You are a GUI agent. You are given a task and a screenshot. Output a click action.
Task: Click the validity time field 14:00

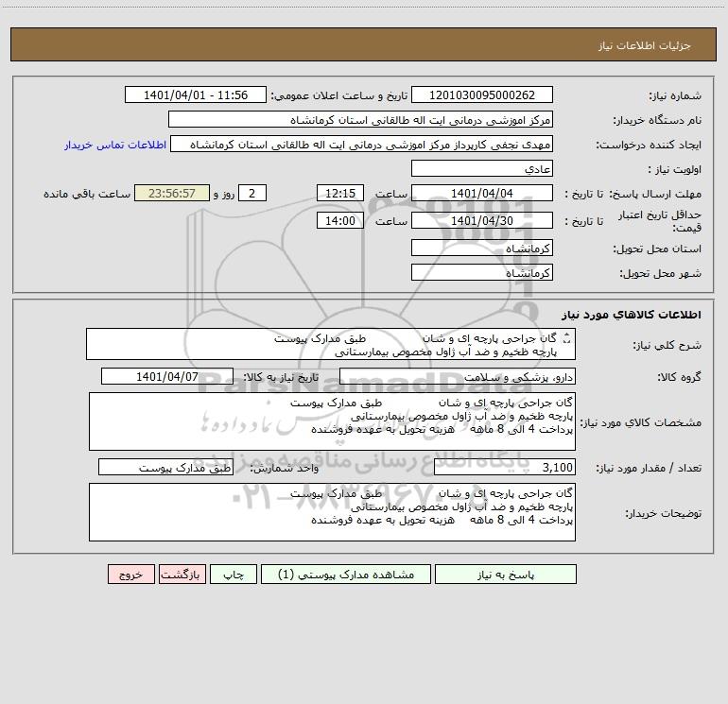click(339, 220)
